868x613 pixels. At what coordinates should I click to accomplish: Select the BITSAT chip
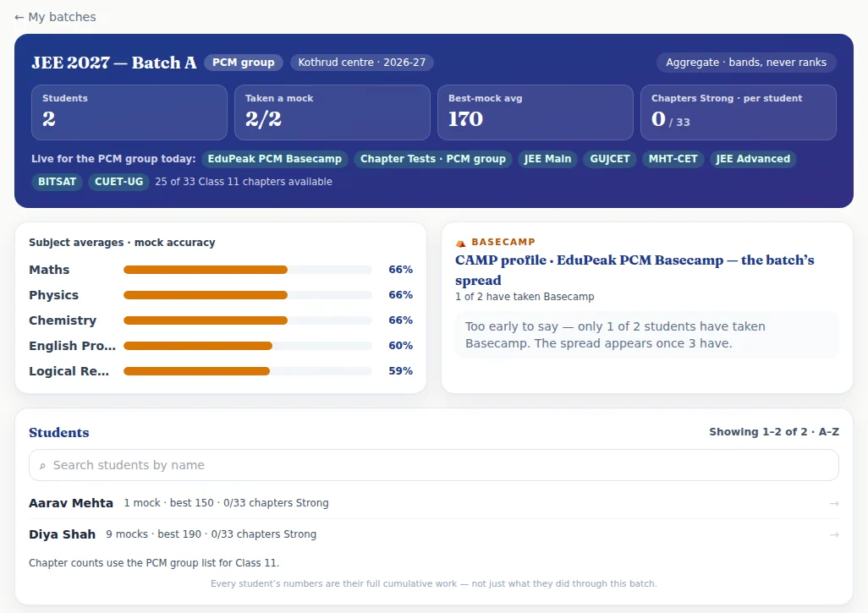57,182
